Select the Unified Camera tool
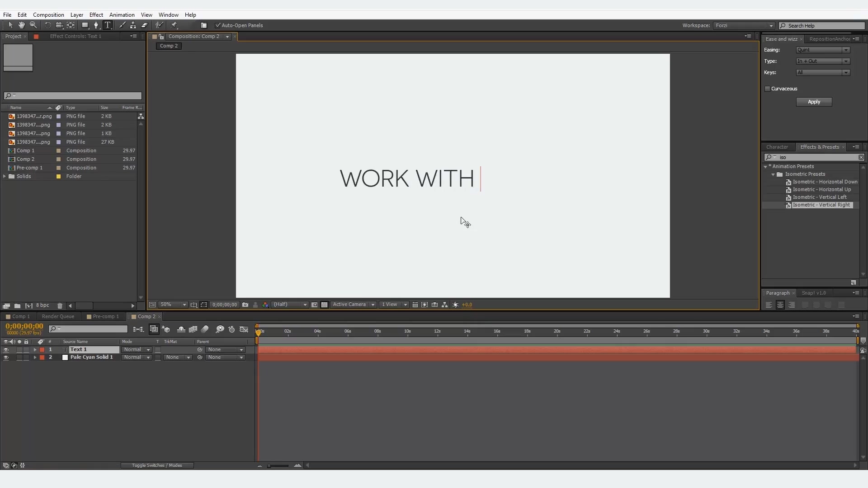868x488 pixels. pos(59,25)
